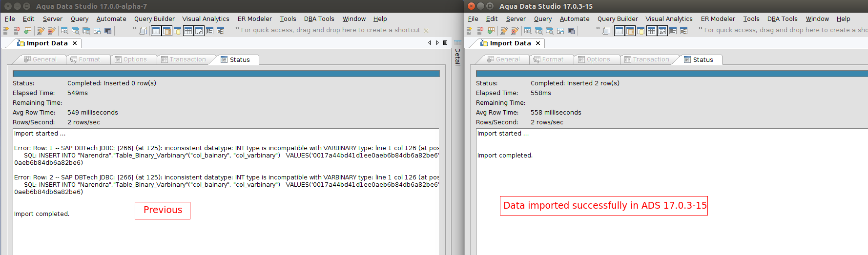Toggle the boxed plain grid view button in the right toolbar

651,31
